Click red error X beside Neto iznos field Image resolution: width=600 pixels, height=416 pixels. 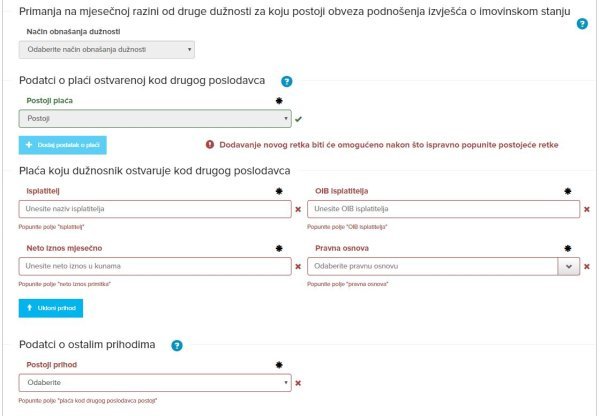tap(298, 267)
